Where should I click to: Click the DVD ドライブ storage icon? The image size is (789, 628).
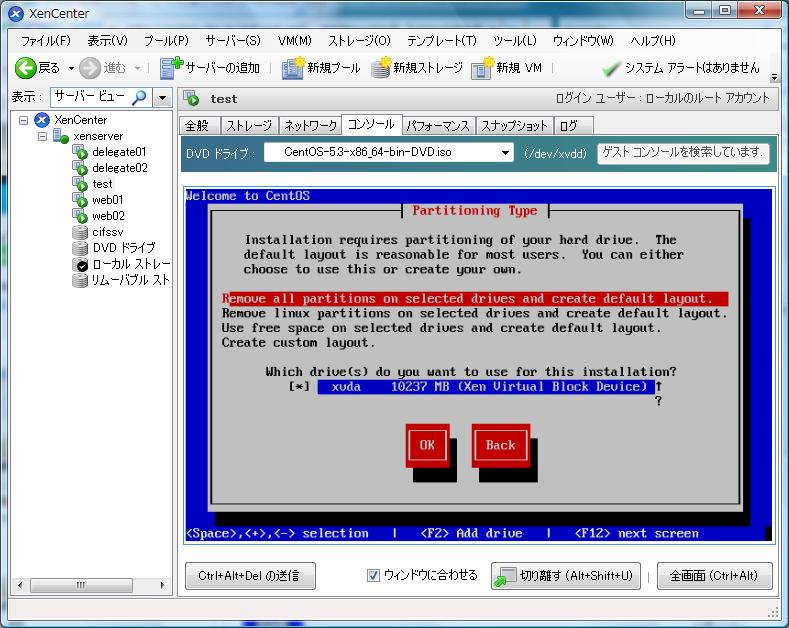[x=80, y=248]
